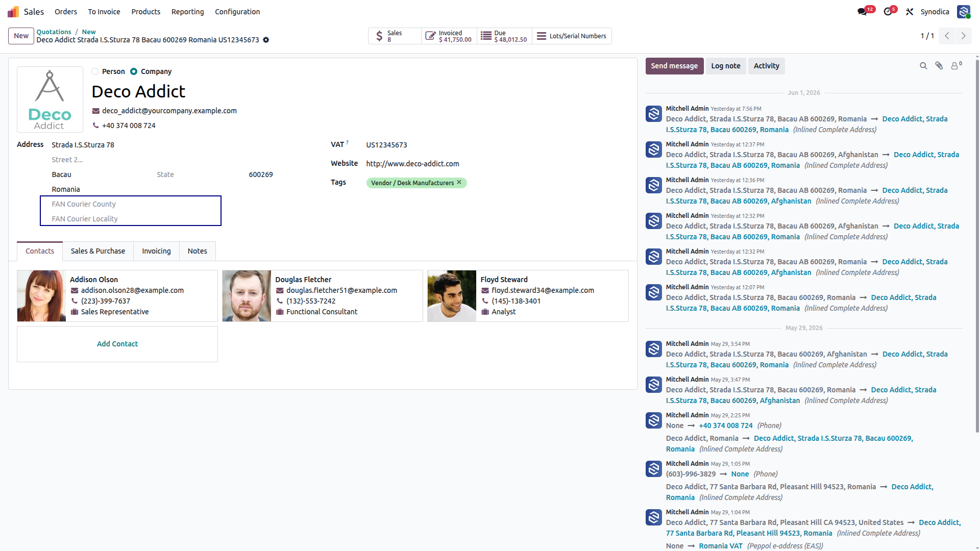Follow the Quotations breadcrumb link
The width and height of the screenshot is (980, 551).
point(54,32)
